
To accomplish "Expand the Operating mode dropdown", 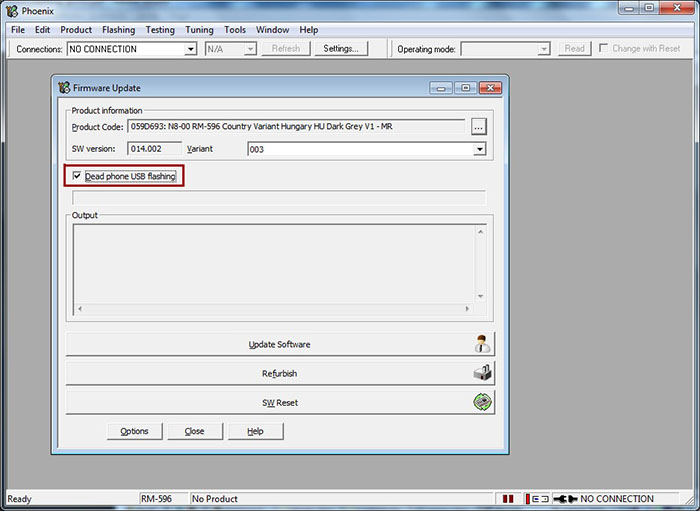I will pos(544,49).
